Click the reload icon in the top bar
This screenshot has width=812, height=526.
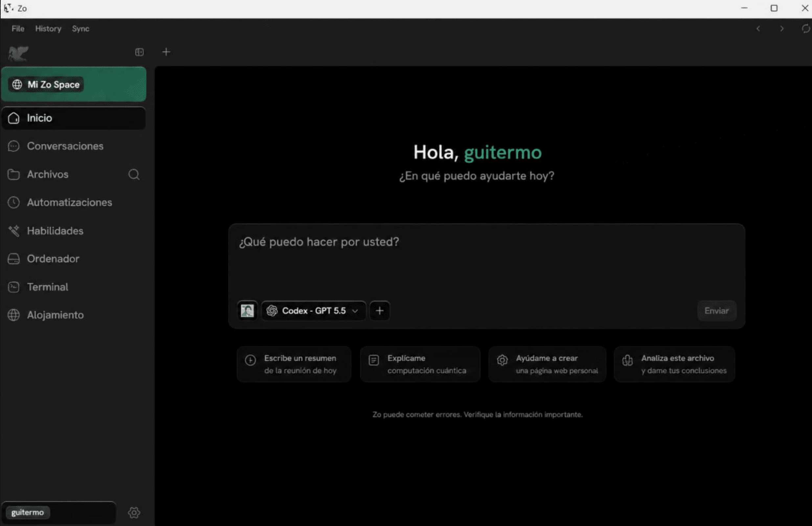tap(805, 29)
